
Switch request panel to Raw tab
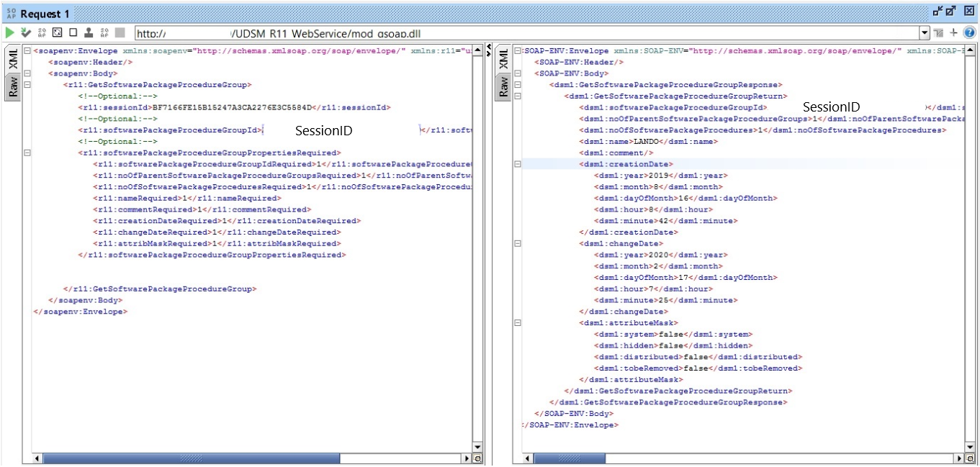coord(12,87)
